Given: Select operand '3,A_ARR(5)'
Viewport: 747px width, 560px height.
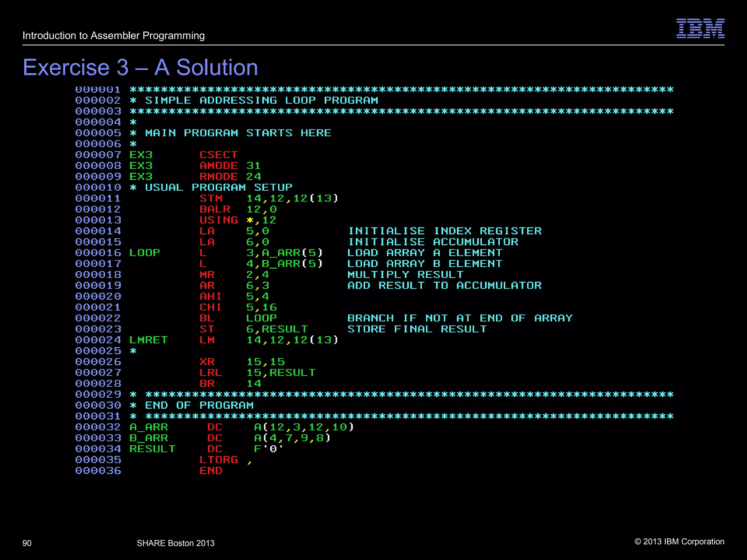Looking at the screenshot, I should 285,253.
